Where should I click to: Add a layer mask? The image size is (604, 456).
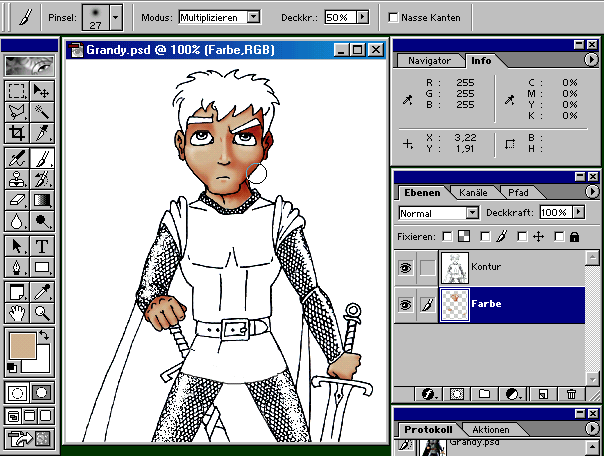coord(456,394)
